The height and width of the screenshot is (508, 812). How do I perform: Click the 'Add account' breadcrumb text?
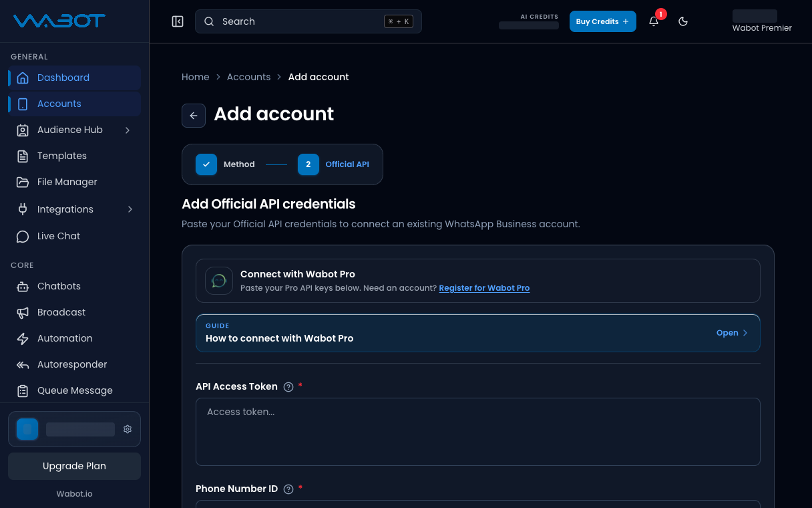click(x=319, y=77)
